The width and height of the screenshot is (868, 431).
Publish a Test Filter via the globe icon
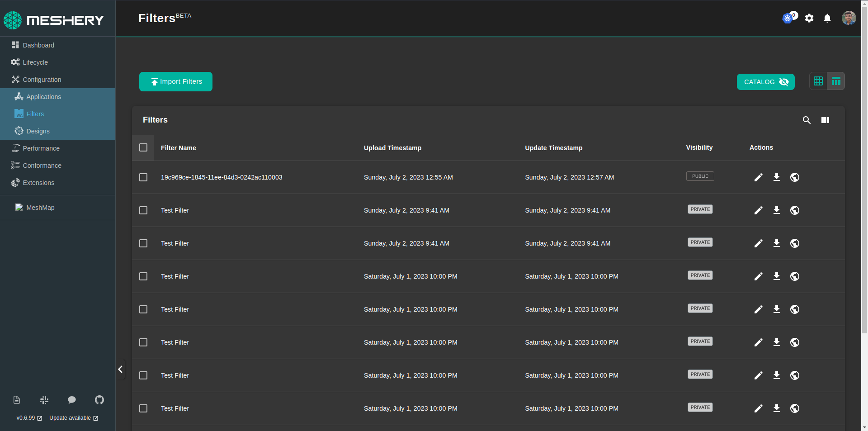795,210
